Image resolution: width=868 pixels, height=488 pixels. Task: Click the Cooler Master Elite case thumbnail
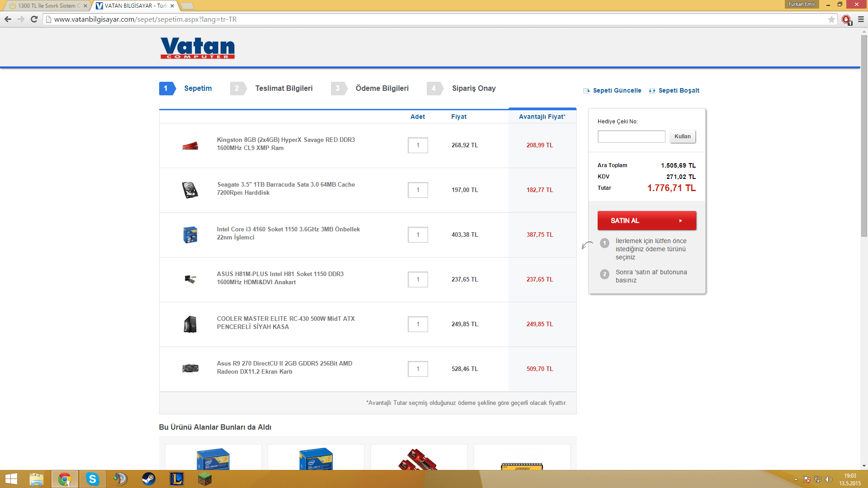[190, 324]
